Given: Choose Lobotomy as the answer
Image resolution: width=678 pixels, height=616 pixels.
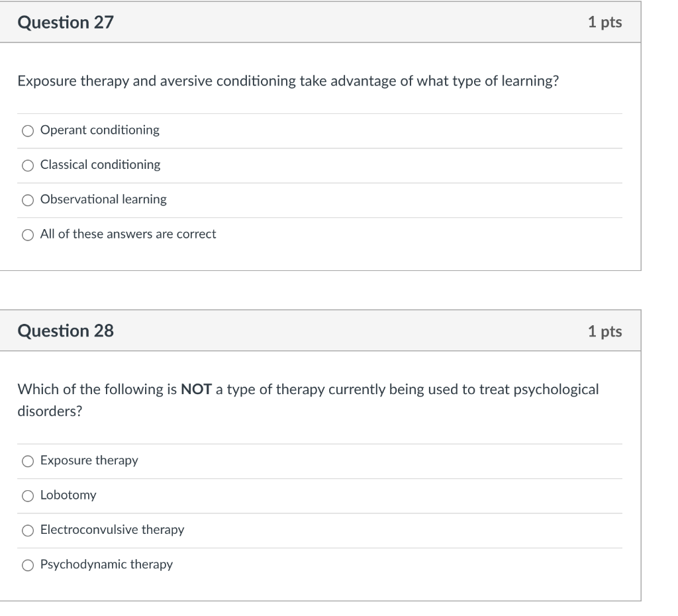Looking at the screenshot, I should click(27, 495).
